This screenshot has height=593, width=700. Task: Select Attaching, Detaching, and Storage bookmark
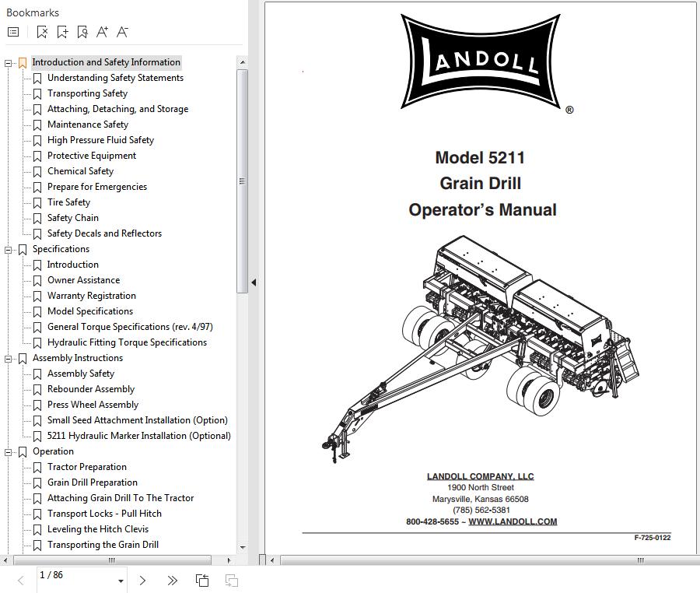click(x=118, y=109)
